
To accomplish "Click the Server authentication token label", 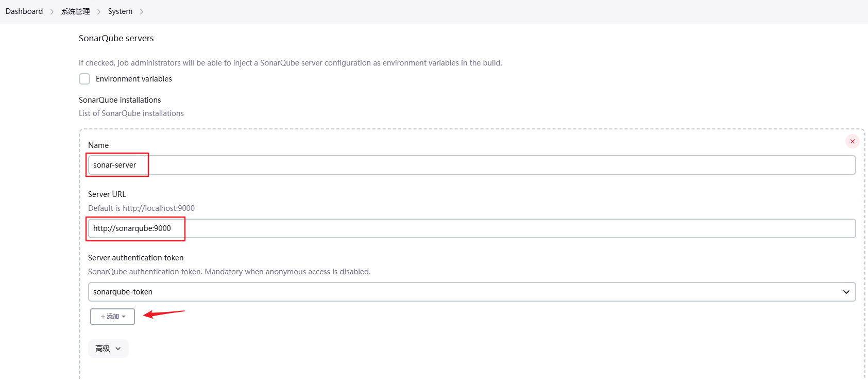I will click(135, 258).
